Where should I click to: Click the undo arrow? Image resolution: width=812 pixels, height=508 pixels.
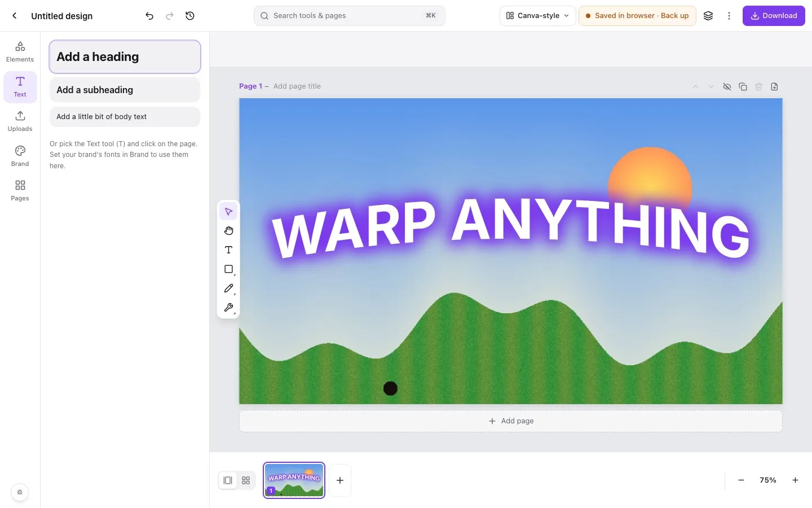click(149, 16)
